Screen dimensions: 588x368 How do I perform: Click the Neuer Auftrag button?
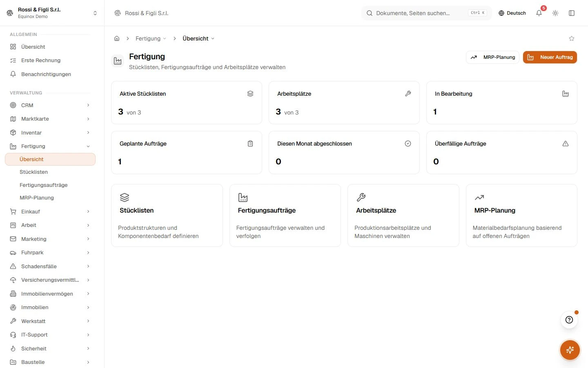click(x=550, y=57)
